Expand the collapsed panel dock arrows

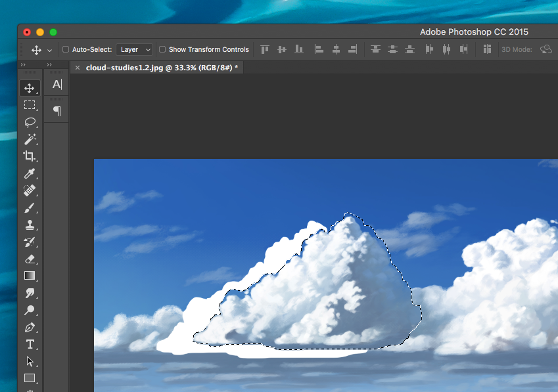point(49,64)
